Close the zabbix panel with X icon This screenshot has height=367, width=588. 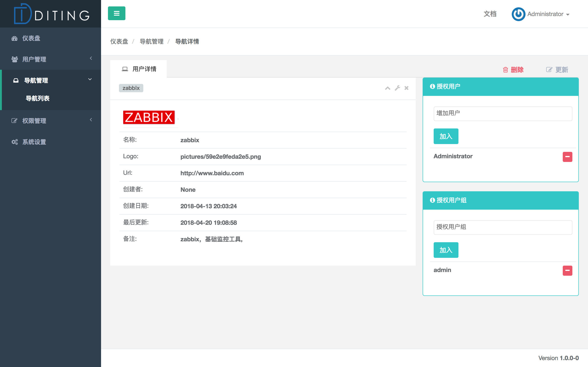pos(406,88)
